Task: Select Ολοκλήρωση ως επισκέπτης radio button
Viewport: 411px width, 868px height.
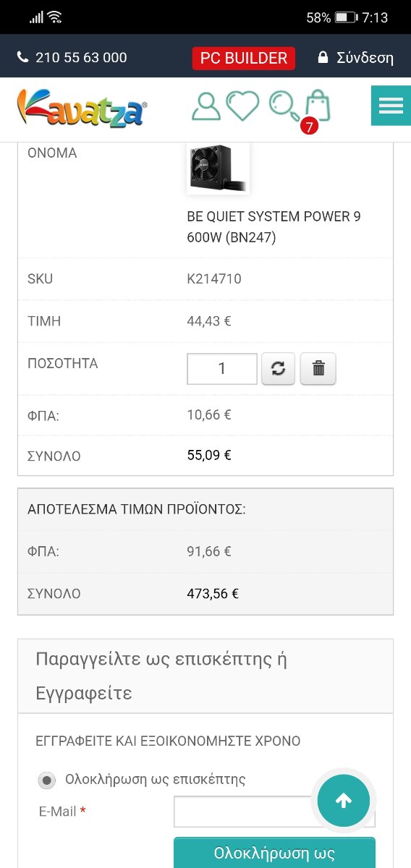Action: click(47, 780)
